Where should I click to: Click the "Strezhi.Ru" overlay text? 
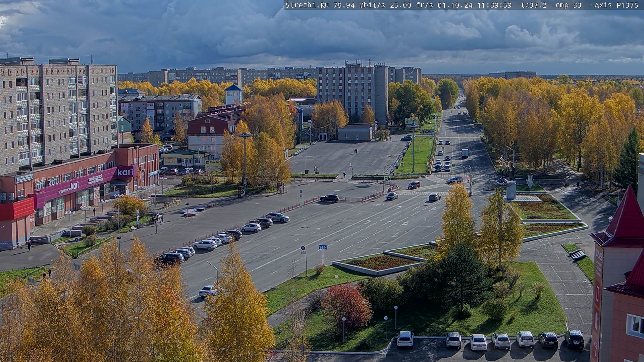pyautogui.click(x=307, y=5)
